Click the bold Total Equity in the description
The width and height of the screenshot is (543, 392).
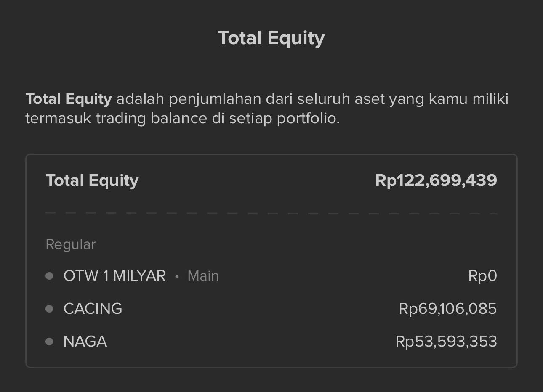[69, 99]
